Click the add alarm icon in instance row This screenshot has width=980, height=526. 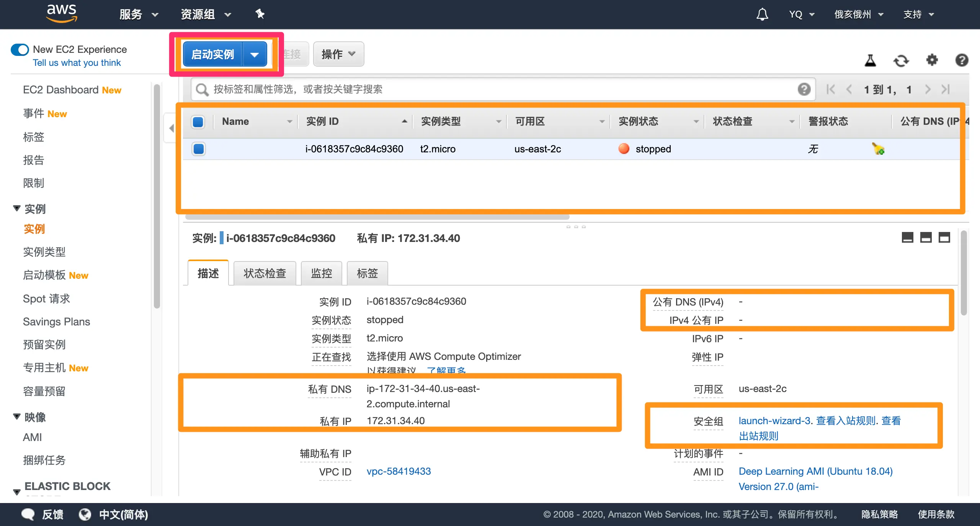878,149
